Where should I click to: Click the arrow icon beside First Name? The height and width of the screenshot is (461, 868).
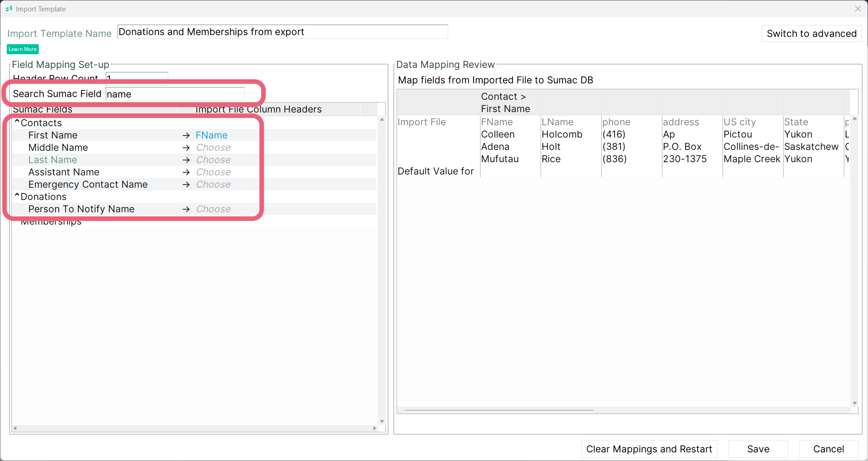click(x=186, y=135)
